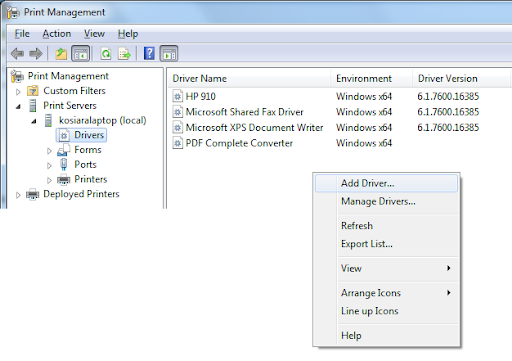Click the Microsoft Shared Fax Driver icon
Viewport: 512px width, 361px height.
178,112
